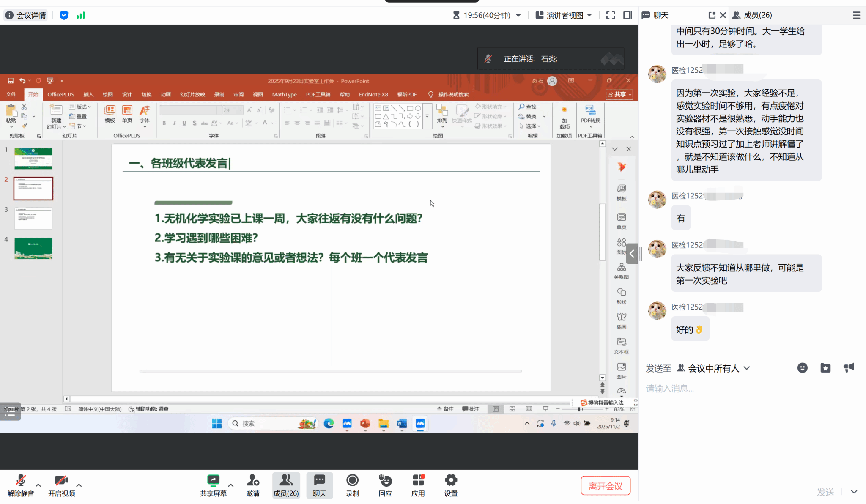Open the meeting settings gear icon
This screenshot has height=504, width=866.
click(451, 481)
